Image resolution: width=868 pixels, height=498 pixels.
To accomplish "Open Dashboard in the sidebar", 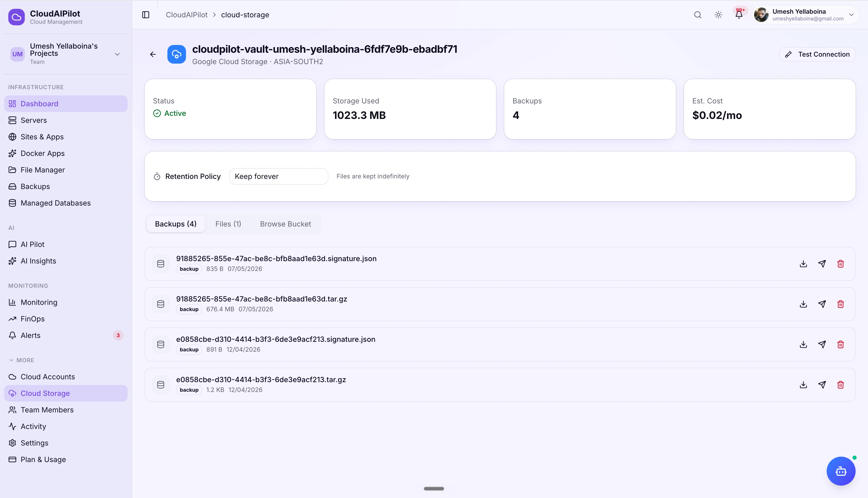I will [x=66, y=104].
